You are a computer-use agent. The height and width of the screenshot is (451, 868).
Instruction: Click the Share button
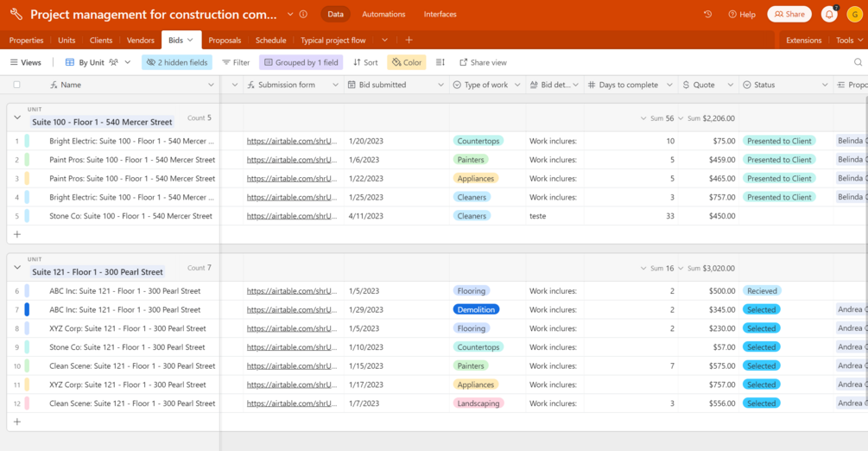(789, 15)
